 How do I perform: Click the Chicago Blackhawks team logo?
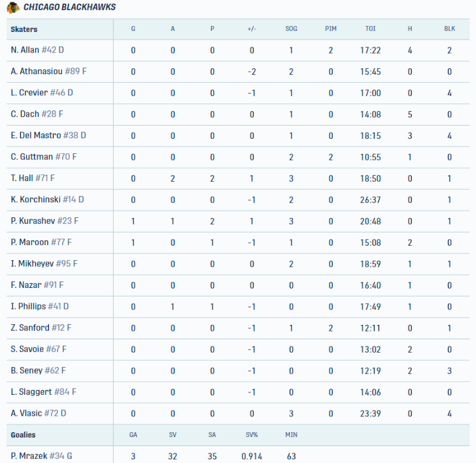[x=13, y=7]
